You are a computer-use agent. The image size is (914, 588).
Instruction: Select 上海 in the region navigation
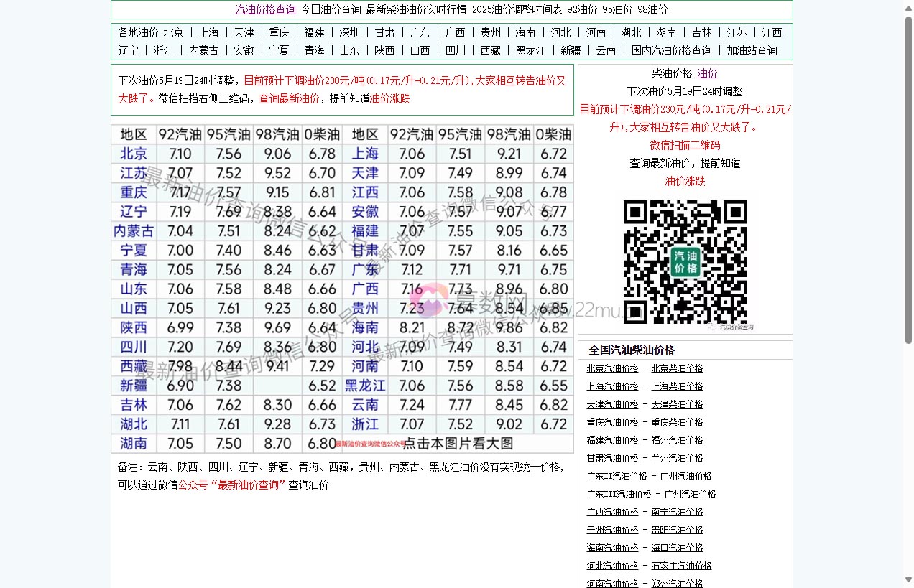pyautogui.click(x=209, y=32)
